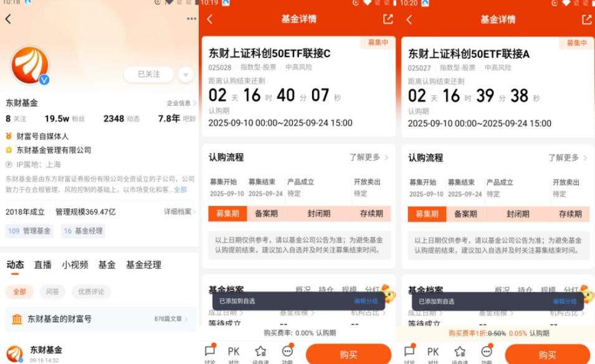Go back from the 联接C fund detail page
The height and width of the screenshot is (364, 595).
tap(210, 19)
